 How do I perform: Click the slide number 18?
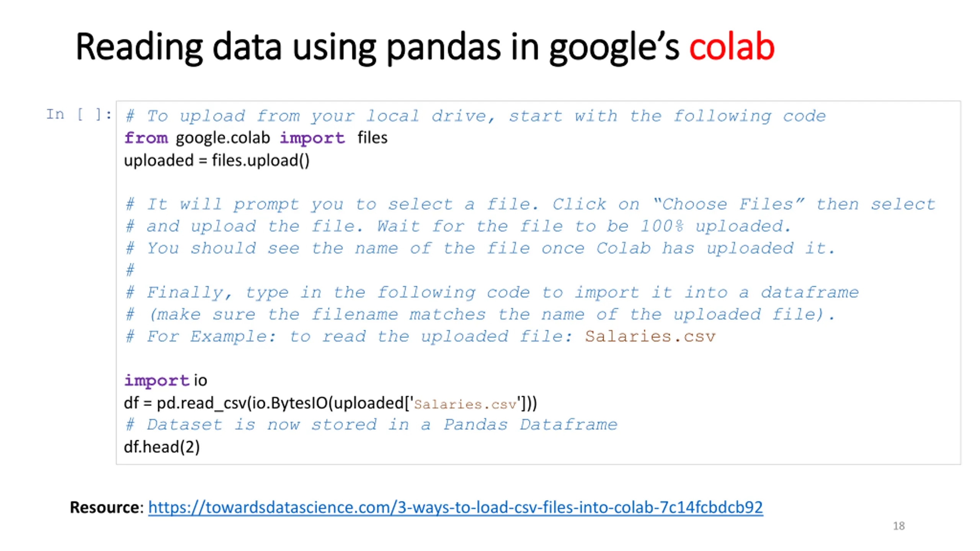(898, 526)
